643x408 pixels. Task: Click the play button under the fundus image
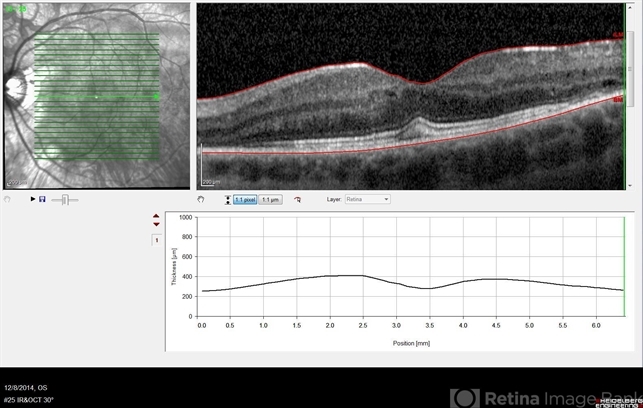pyautogui.click(x=33, y=200)
